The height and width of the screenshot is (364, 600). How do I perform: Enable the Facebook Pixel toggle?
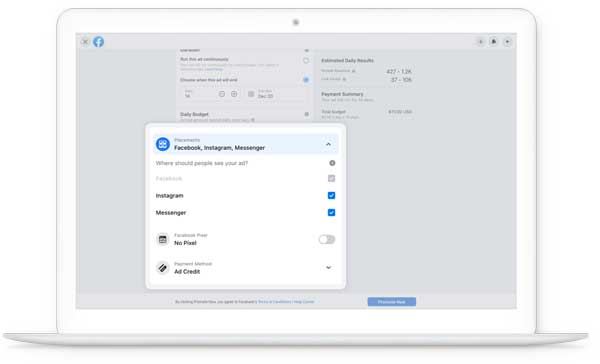point(327,240)
